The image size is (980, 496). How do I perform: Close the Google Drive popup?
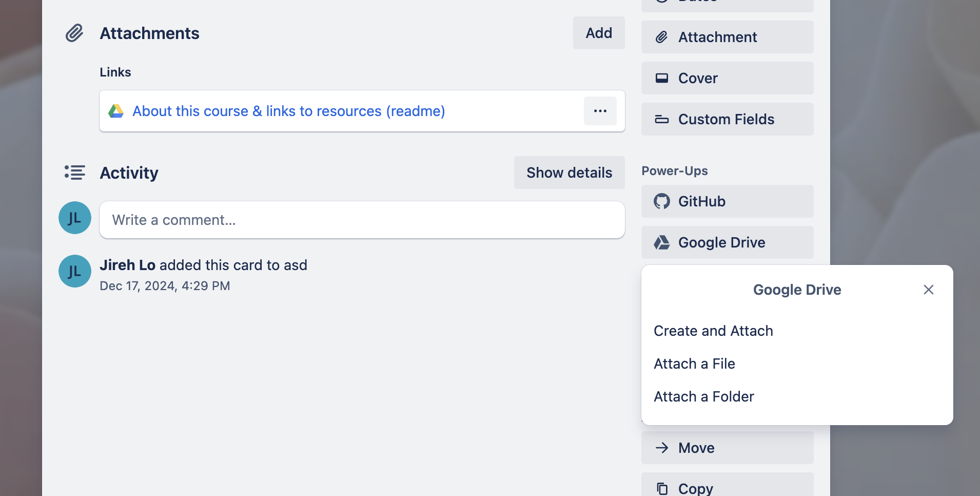928,290
